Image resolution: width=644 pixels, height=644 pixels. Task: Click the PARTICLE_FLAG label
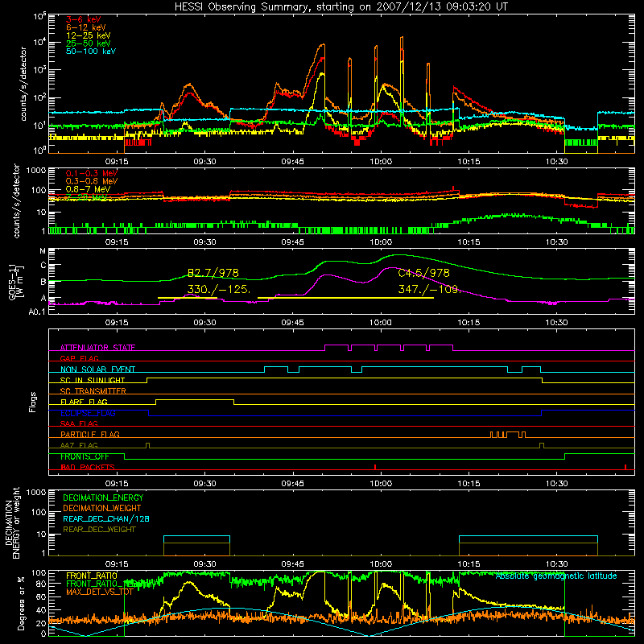coord(90,435)
